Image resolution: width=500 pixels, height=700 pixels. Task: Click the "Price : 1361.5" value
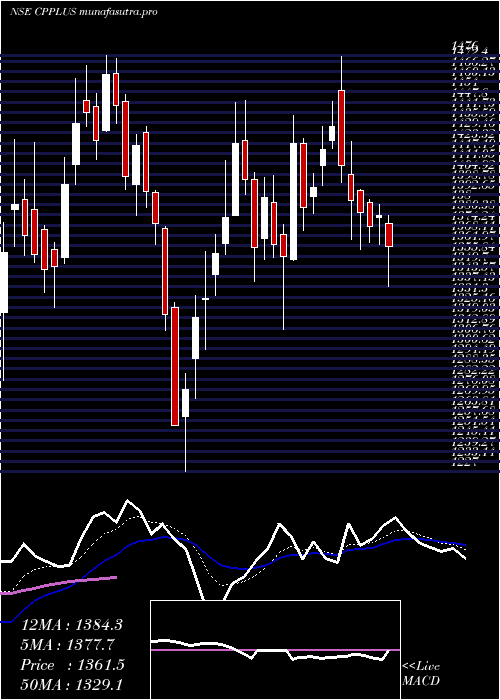[x=72, y=665]
